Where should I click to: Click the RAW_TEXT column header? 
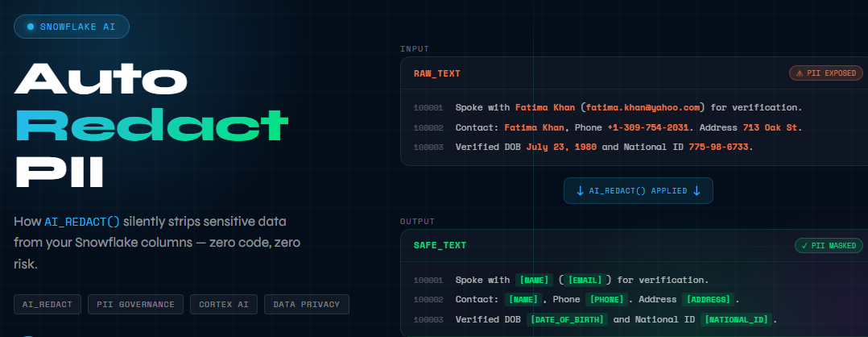(x=436, y=73)
